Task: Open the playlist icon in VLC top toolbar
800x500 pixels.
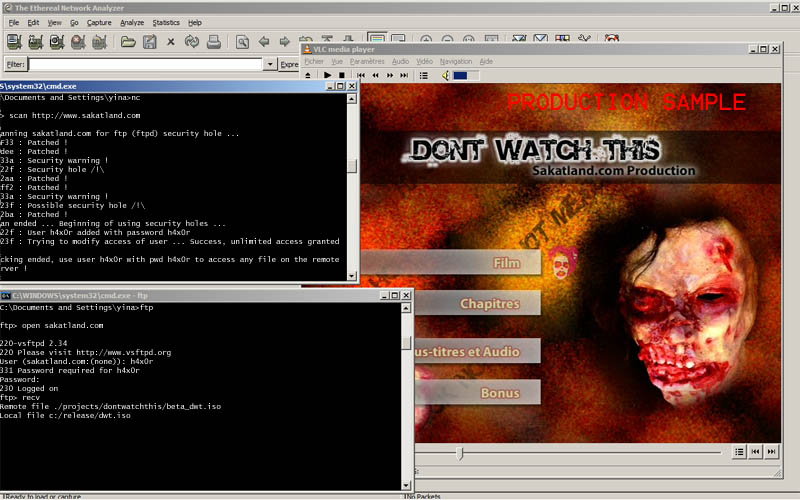Action: pos(425,75)
